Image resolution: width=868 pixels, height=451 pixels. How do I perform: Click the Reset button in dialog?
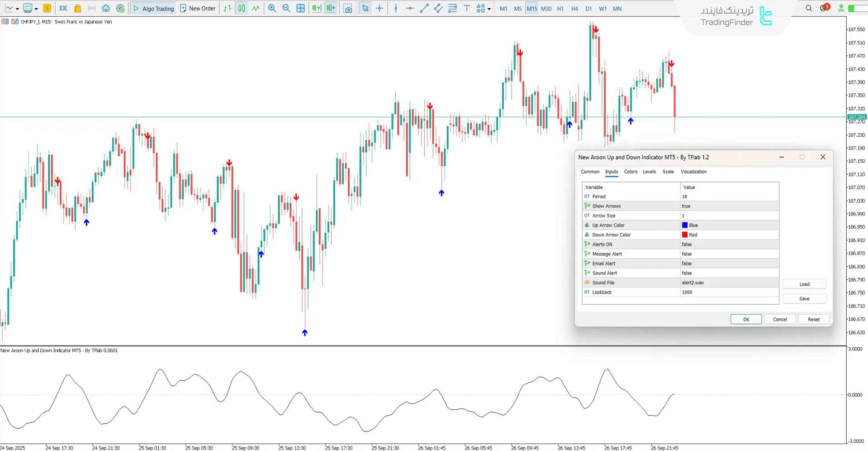tap(813, 319)
